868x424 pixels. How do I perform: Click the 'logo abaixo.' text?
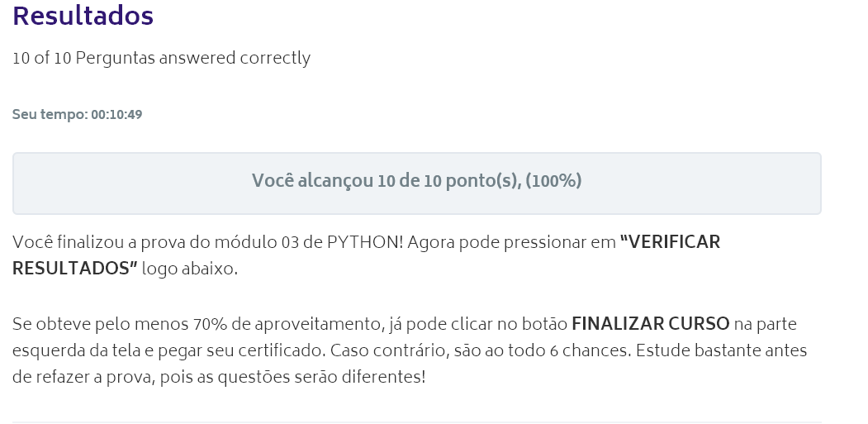coord(190,269)
